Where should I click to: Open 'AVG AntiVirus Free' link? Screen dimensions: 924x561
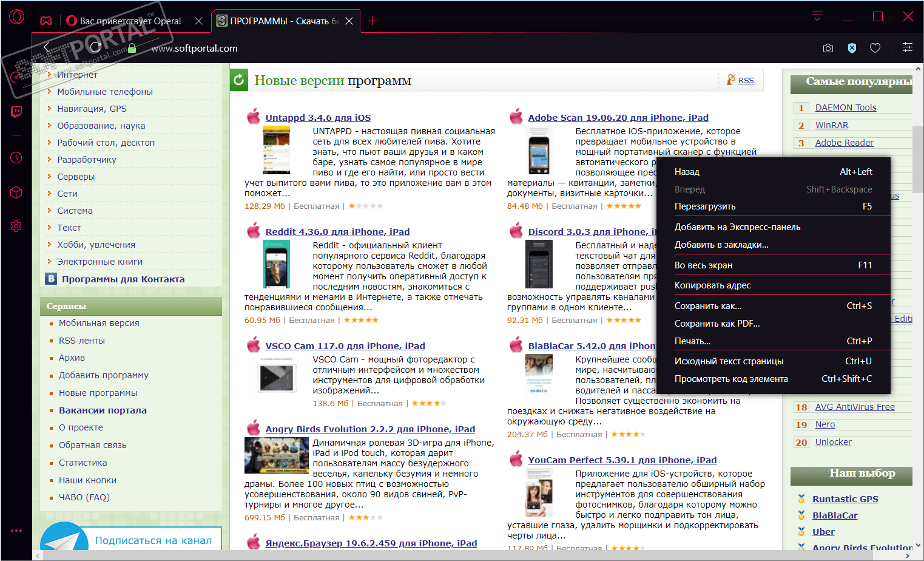click(x=855, y=407)
